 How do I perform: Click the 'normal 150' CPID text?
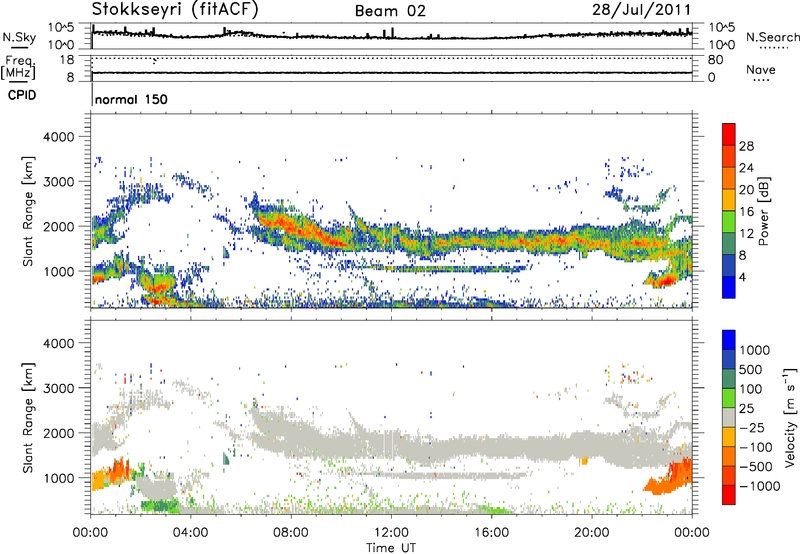(x=131, y=99)
